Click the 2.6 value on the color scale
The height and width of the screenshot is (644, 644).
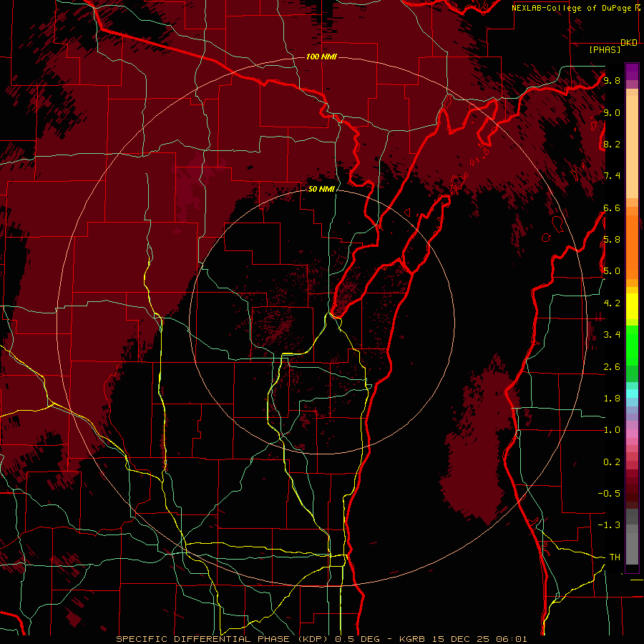pos(612,367)
